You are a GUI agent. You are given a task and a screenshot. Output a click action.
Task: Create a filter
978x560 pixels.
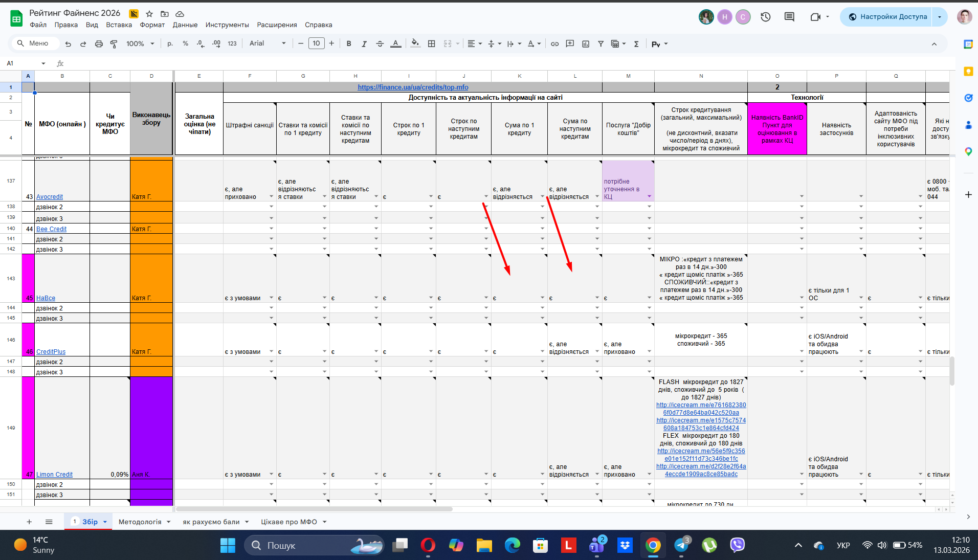[601, 44]
